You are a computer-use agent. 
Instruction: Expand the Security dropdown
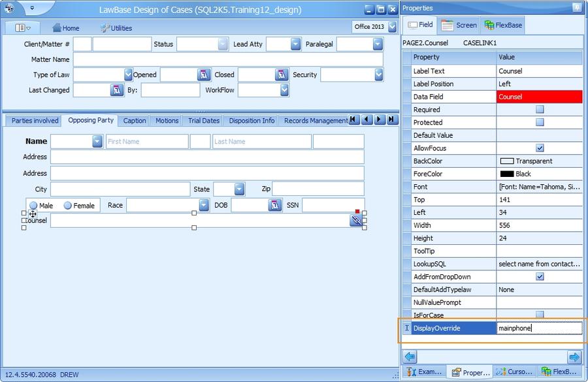pyautogui.click(x=379, y=74)
